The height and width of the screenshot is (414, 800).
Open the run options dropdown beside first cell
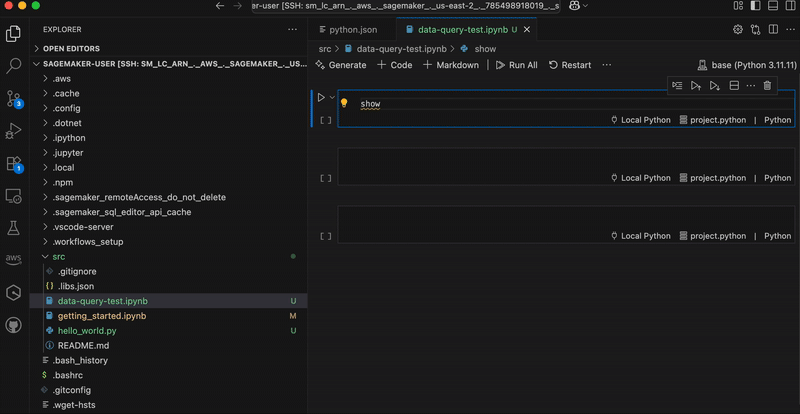click(x=332, y=98)
